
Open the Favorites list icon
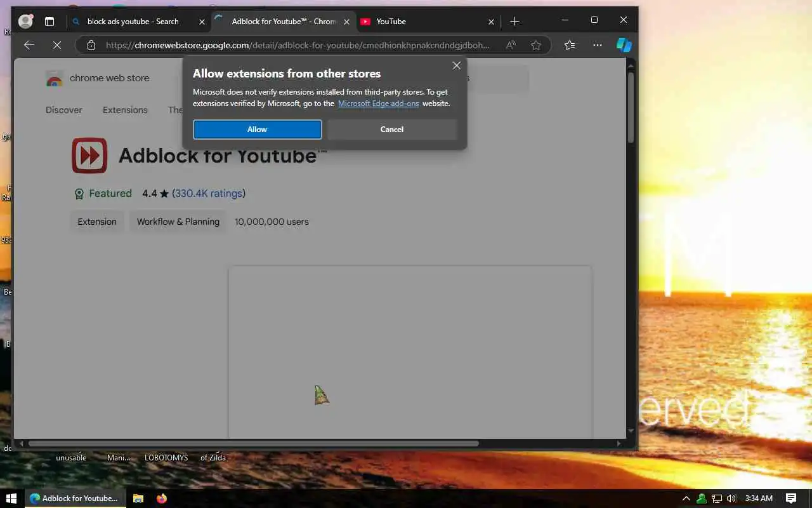570,45
